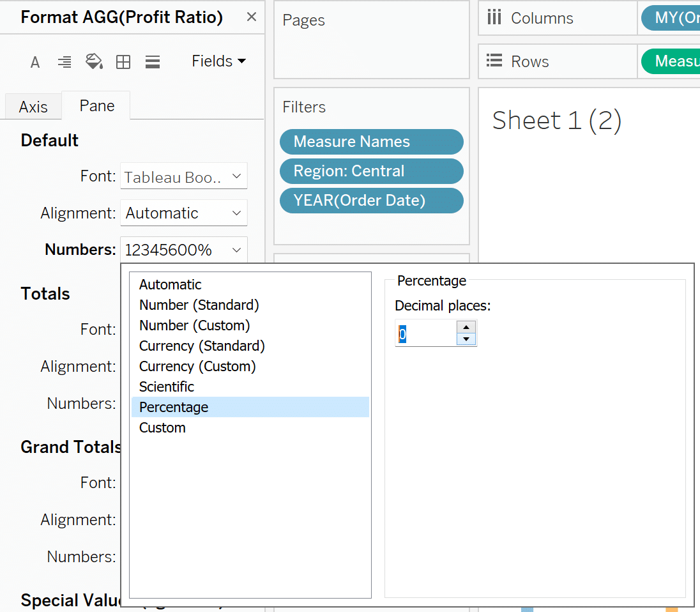Click the Region: Central filter pill
This screenshot has height=612, width=700.
click(371, 171)
